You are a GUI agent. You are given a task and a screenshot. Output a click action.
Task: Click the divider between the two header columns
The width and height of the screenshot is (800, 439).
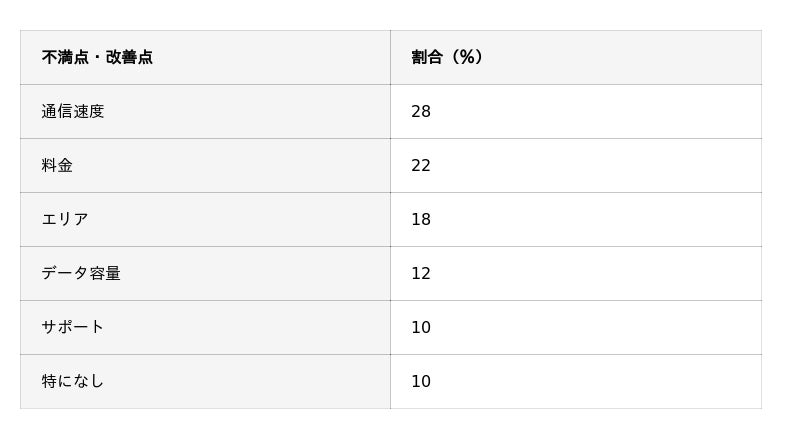click(390, 57)
